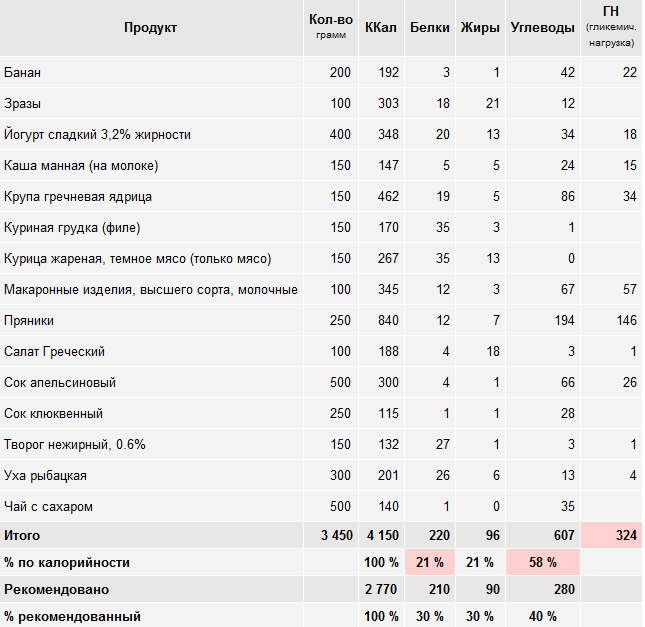Click the Сок апельсиновый entry

(60, 383)
